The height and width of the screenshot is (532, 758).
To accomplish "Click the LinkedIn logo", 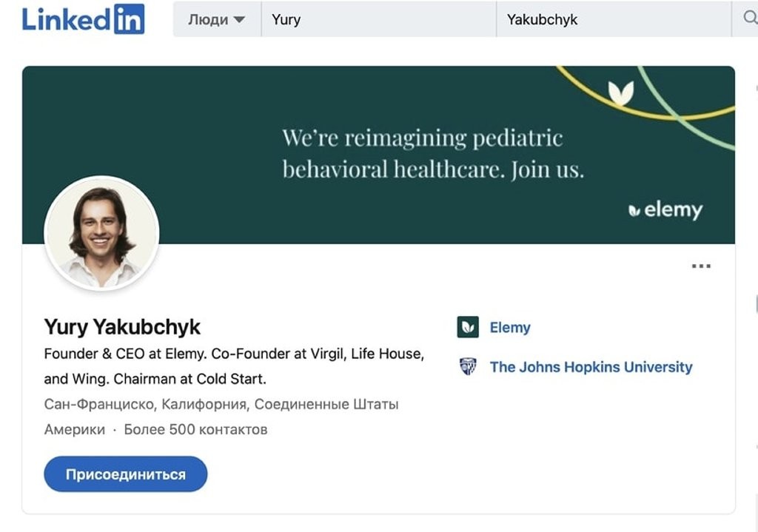I will [83, 19].
